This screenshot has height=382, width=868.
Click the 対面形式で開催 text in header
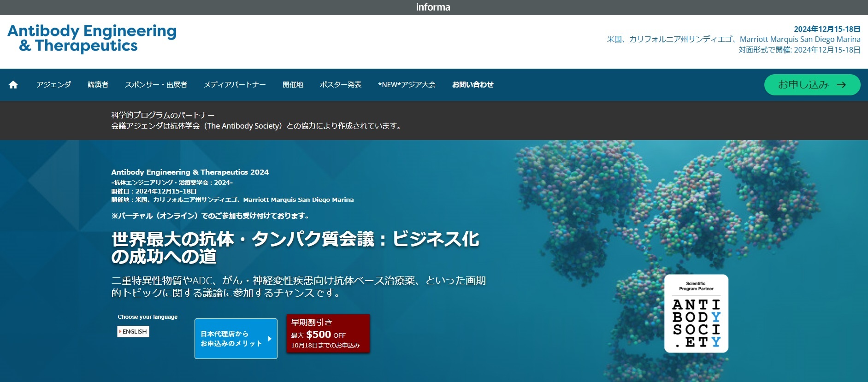(x=799, y=50)
